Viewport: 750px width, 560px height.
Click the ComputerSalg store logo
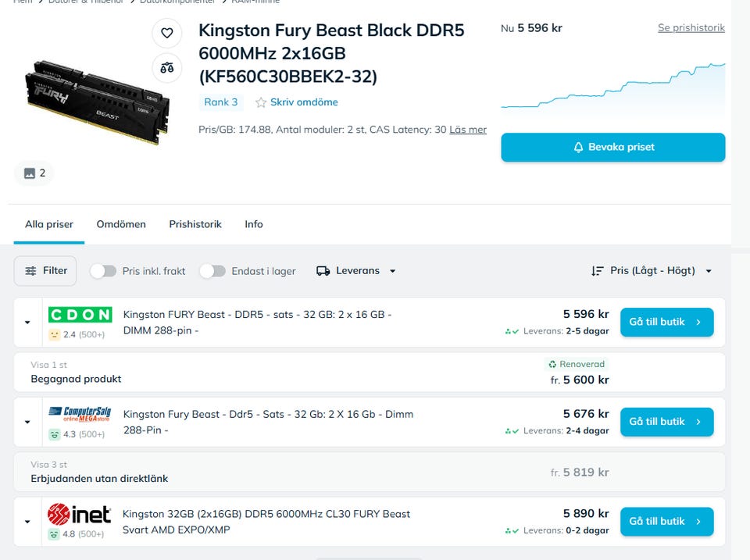(x=80, y=414)
